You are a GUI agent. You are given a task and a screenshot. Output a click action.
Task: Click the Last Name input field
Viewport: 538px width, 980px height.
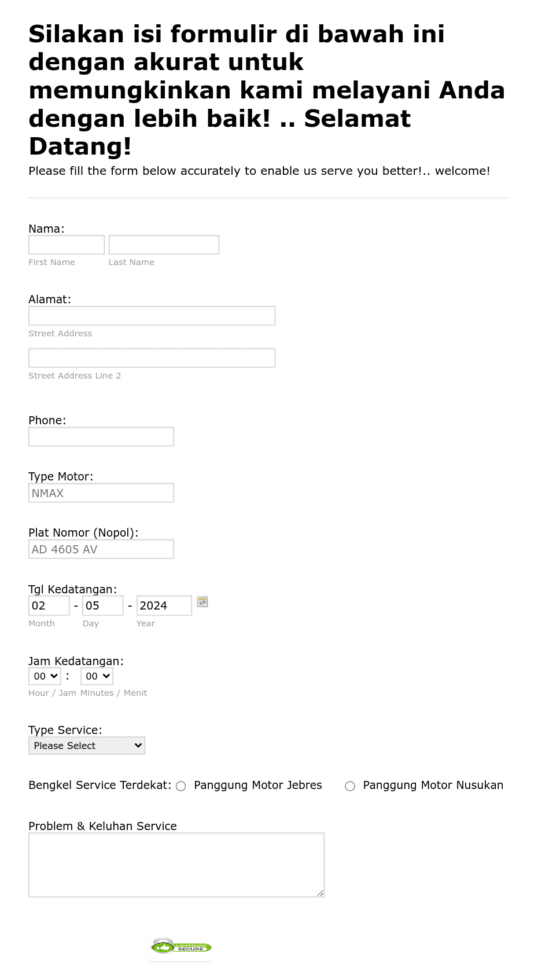tap(164, 244)
